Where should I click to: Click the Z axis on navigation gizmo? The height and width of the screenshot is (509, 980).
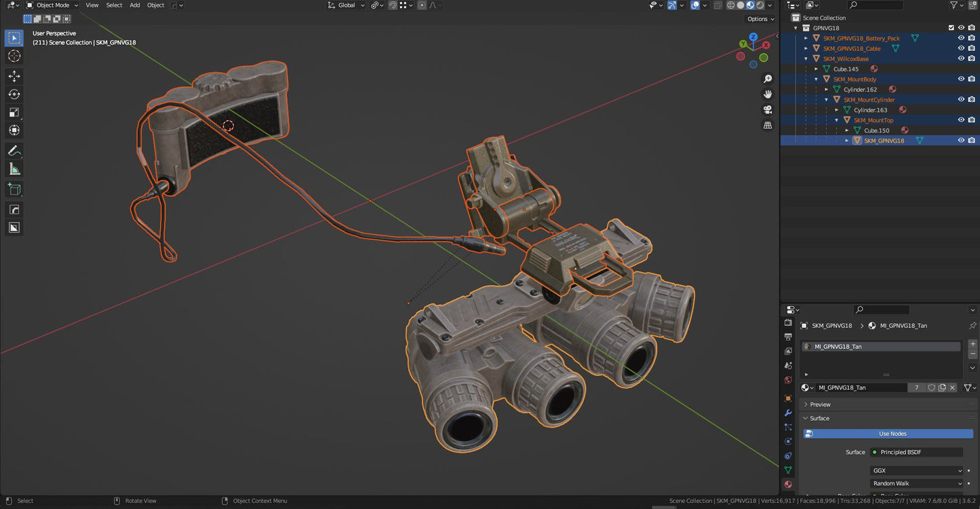pyautogui.click(x=753, y=37)
